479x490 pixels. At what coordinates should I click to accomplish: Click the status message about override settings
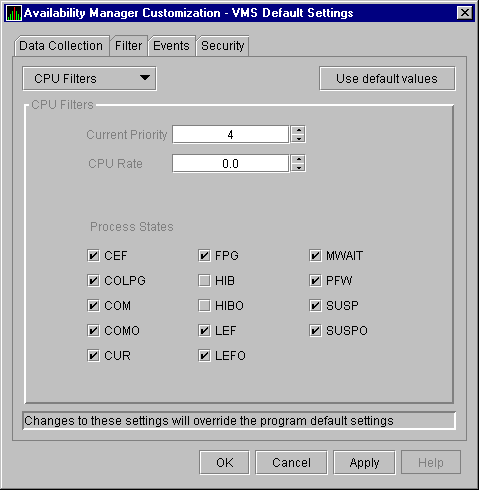tap(239, 421)
